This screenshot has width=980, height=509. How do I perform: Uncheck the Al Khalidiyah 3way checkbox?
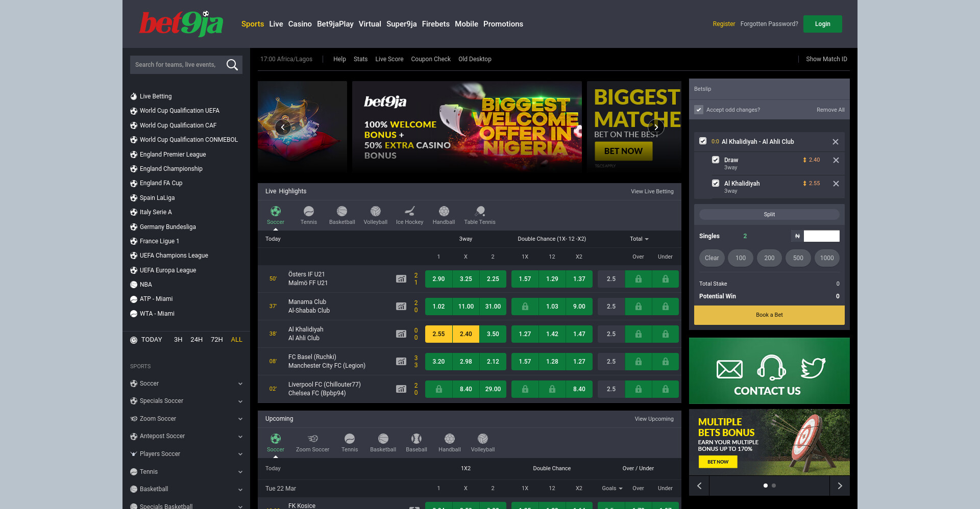[716, 183]
